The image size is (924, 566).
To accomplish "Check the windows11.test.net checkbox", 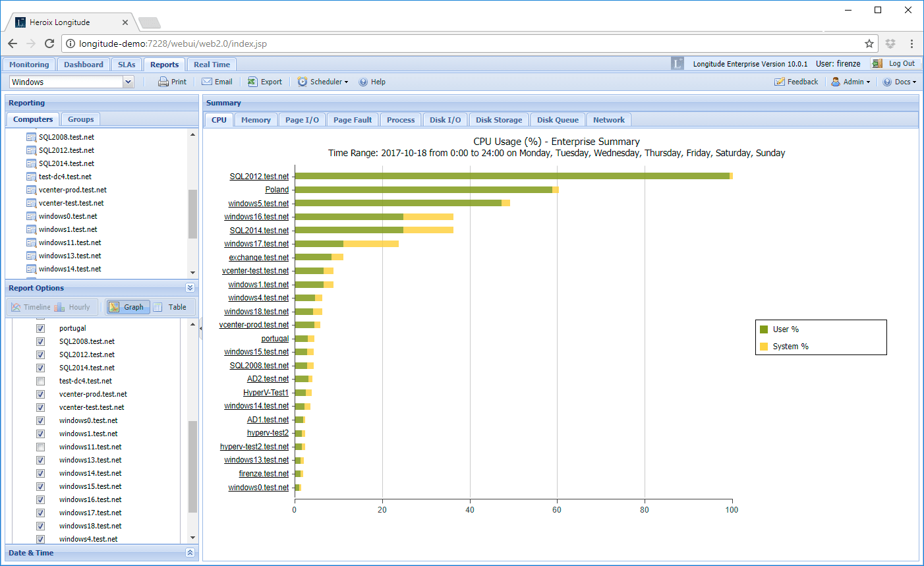I will [40, 447].
